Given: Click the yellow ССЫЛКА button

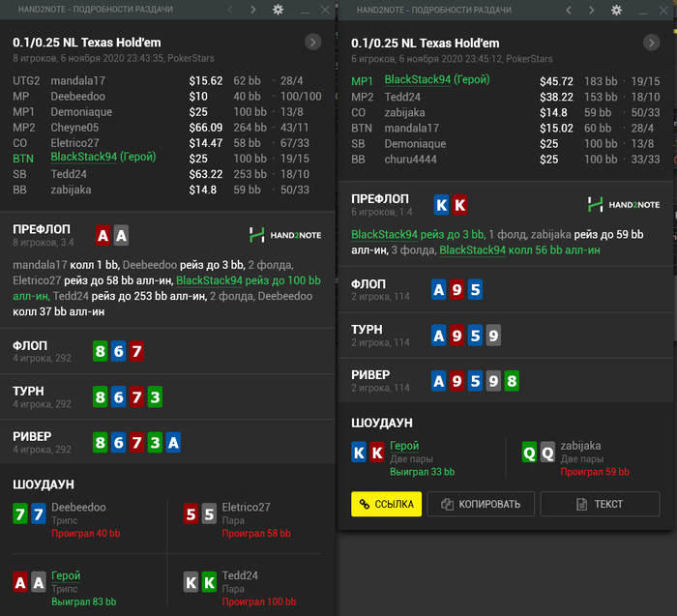Looking at the screenshot, I should 387,504.
